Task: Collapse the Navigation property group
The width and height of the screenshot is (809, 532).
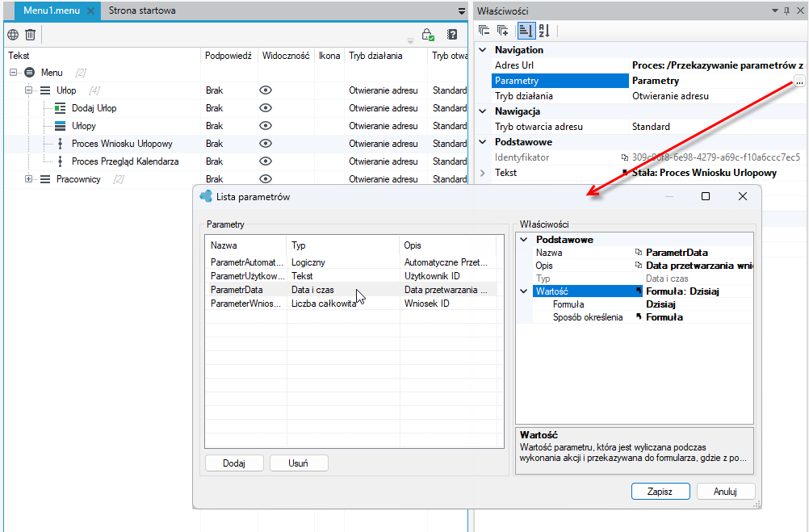Action: coord(483,50)
